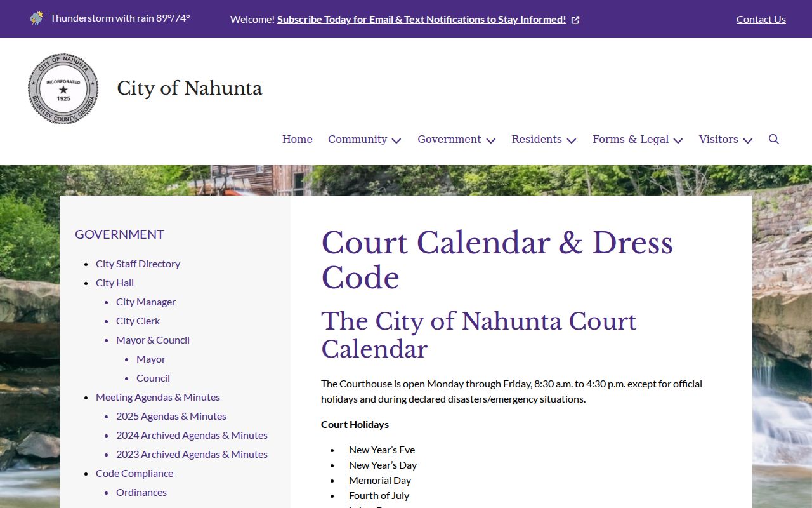Click the City of Nahunta seal logo
This screenshot has width=812, height=508.
(x=63, y=89)
